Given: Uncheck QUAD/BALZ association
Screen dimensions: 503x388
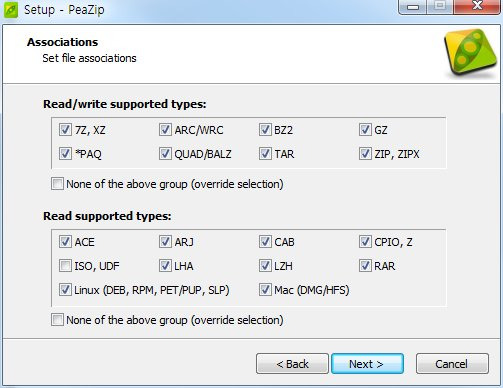Looking at the screenshot, I should point(165,154).
